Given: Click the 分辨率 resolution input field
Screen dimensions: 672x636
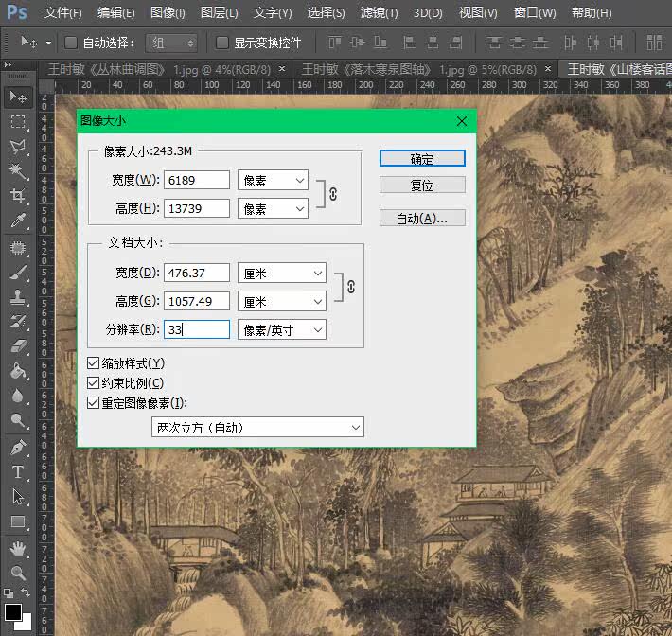Looking at the screenshot, I should [x=197, y=329].
